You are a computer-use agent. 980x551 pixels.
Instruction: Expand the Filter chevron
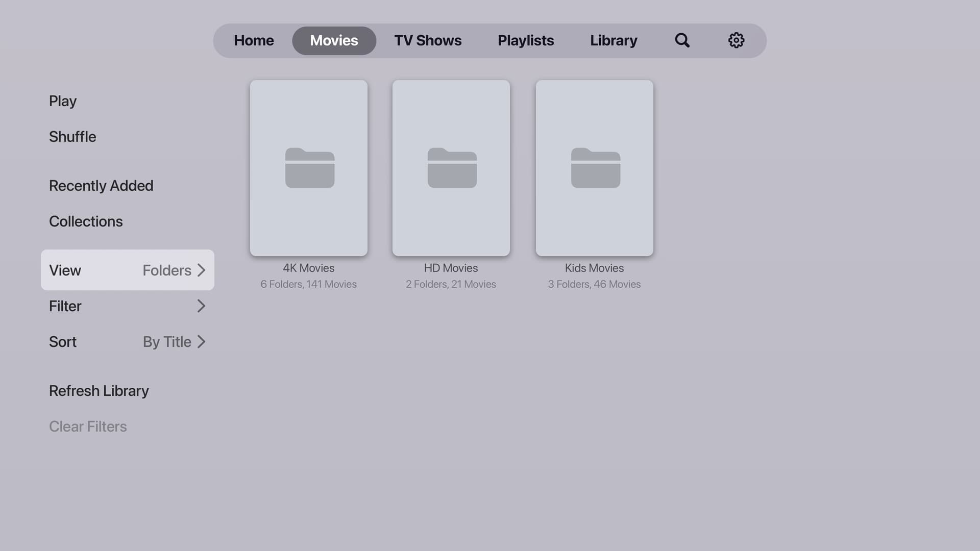[x=201, y=306]
